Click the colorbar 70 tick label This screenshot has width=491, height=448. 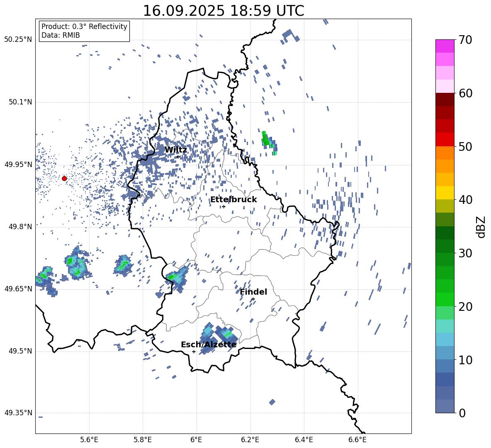tap(465, 40)
